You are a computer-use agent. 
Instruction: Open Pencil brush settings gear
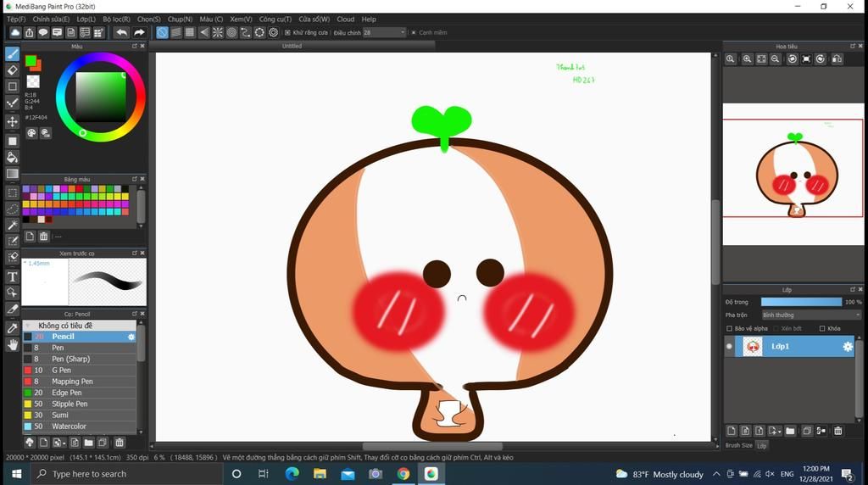tap(131, 337)
